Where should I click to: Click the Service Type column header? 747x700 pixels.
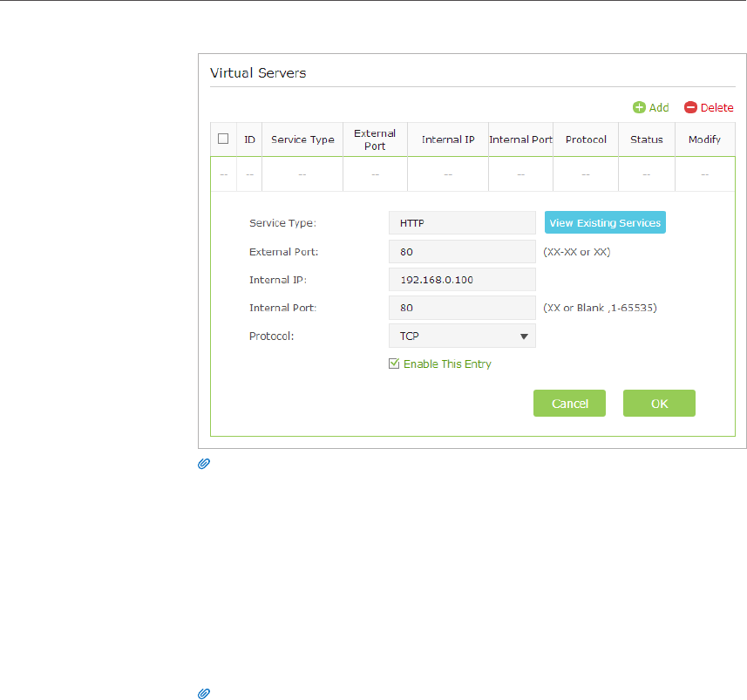pyautogui.click(x=302, y=139)
